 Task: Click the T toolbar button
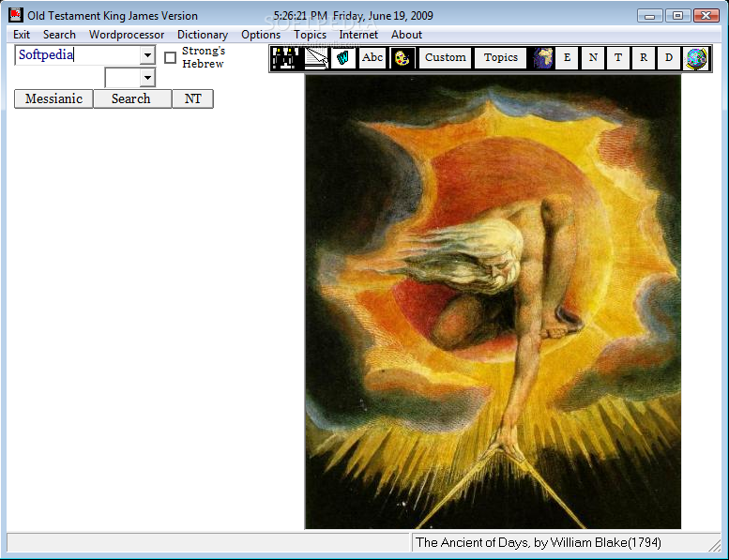click(618, 58)
